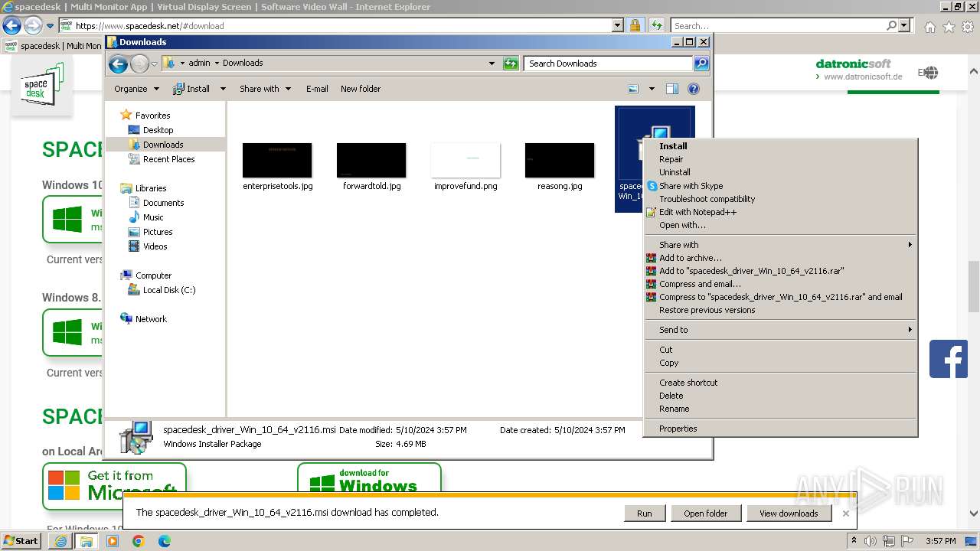
Task: Click the IE Tools gear icon
Action: 968,27
